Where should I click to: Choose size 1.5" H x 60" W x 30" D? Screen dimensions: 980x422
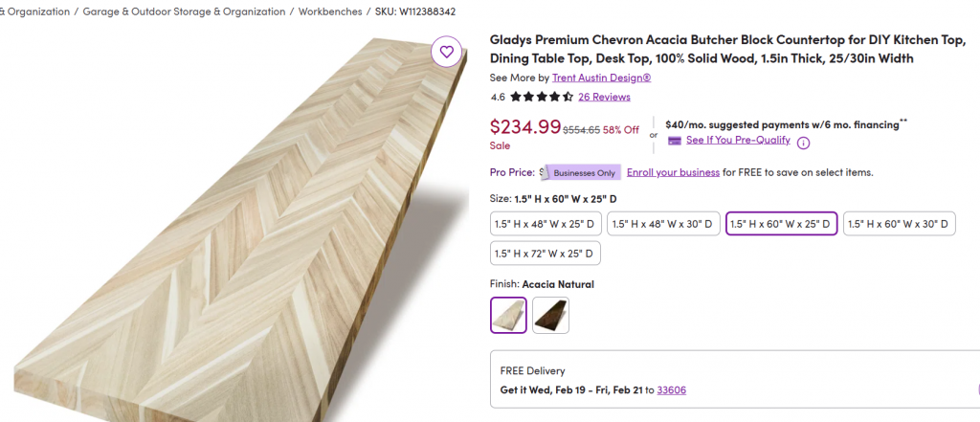[899, 224]
